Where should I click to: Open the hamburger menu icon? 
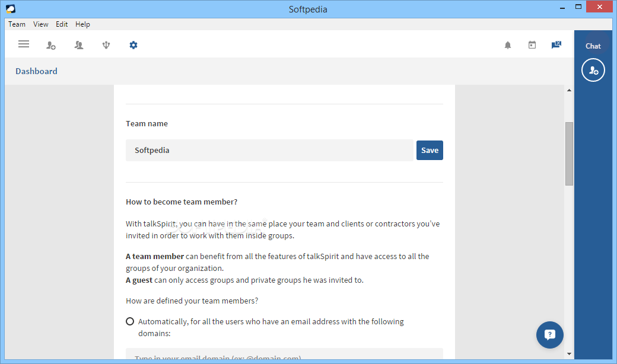pyautogui.click(x=24, y=44)
